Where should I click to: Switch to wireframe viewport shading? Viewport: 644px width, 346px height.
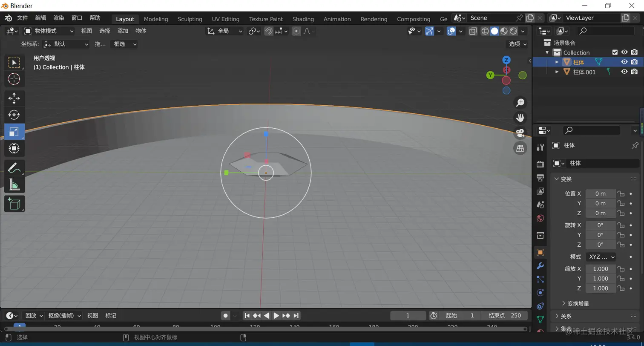485,31
